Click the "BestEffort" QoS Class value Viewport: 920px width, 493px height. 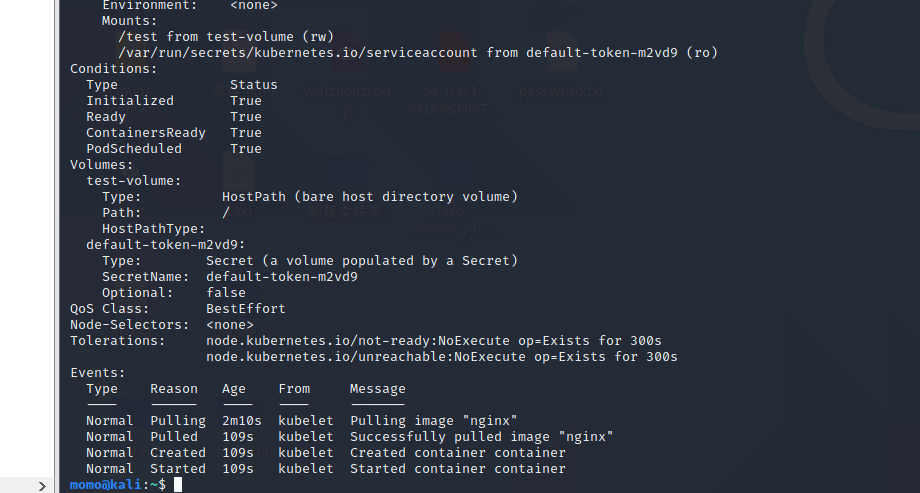[x=245, y=309]
